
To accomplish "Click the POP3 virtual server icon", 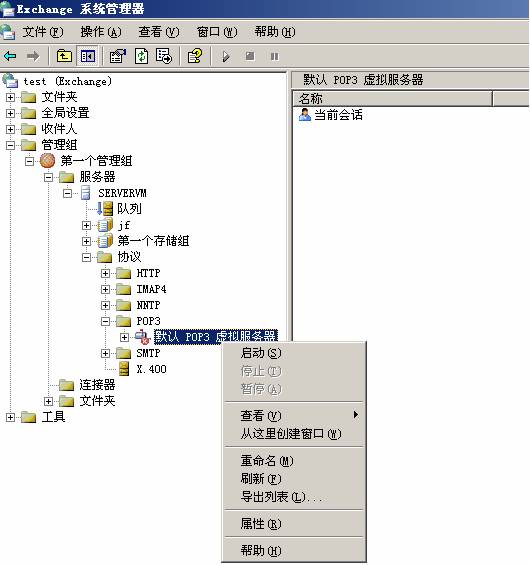I will click(143, 337).
